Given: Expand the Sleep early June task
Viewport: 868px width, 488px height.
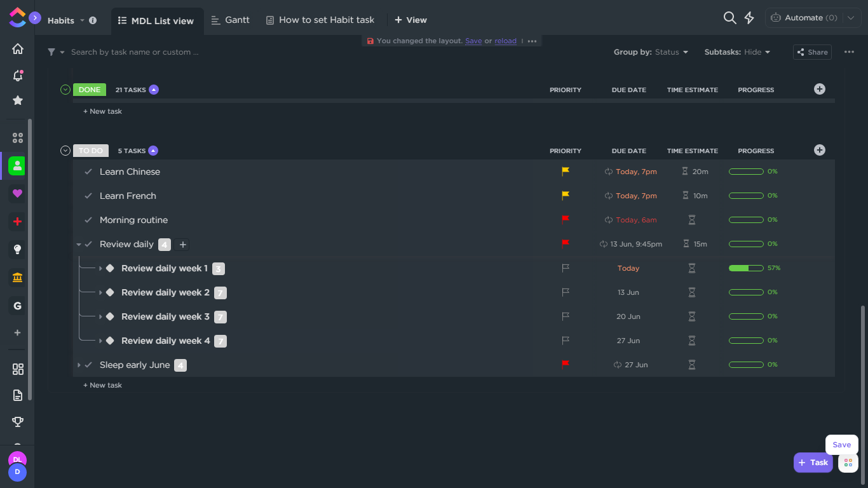Looking at the screenshot, I should tap(79, 365).
